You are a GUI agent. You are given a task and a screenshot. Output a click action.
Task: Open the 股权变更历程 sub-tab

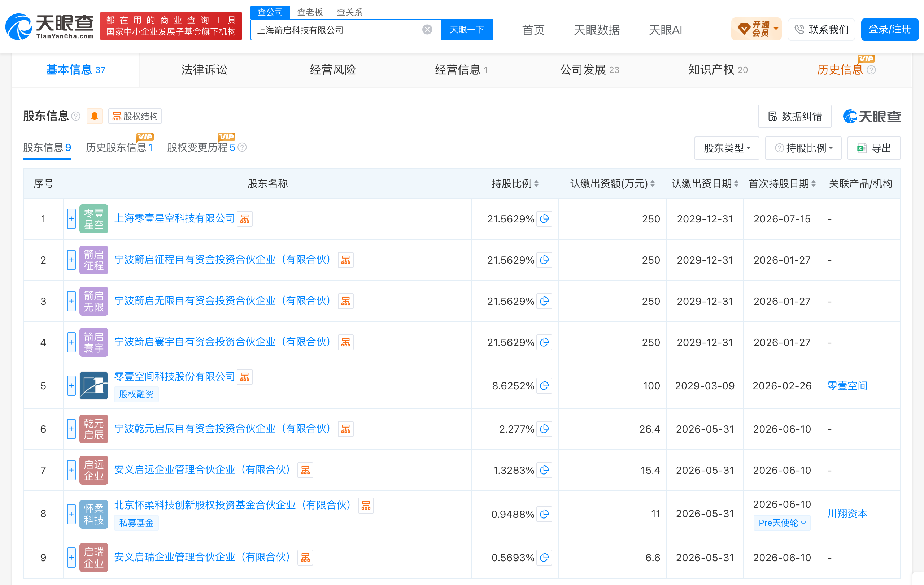point(201,147)
